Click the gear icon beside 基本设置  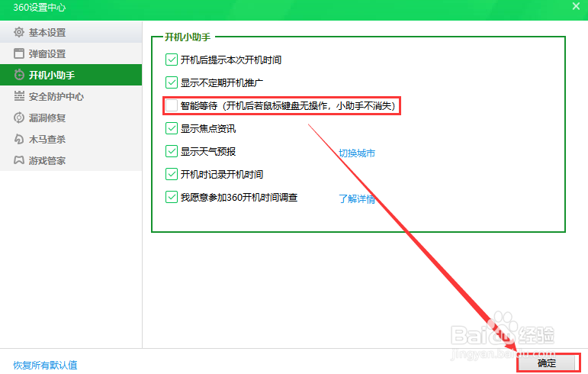19,32
